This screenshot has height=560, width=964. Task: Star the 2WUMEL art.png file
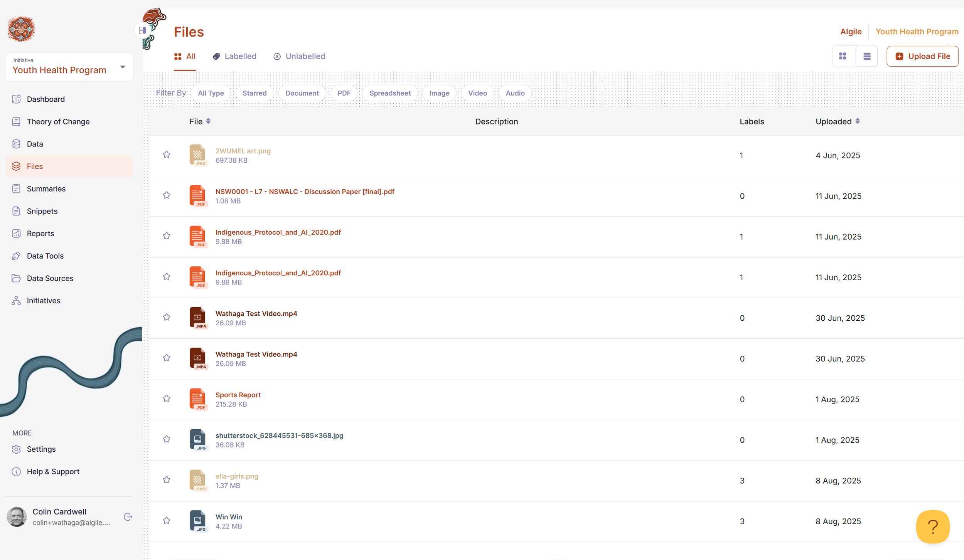(x=167, y=155)
